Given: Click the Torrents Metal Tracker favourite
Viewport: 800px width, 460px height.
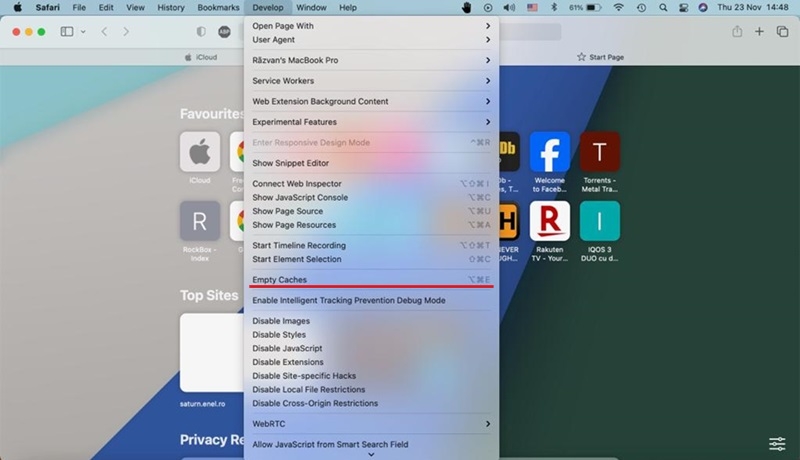Looking at the screenshot, I should (x=600, y=152).
